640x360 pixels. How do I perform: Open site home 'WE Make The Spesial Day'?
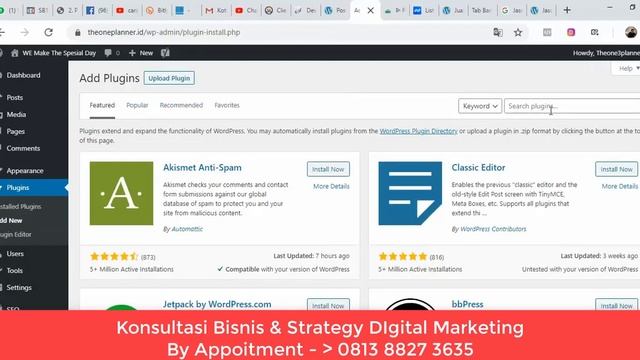[x=53, y=53]
